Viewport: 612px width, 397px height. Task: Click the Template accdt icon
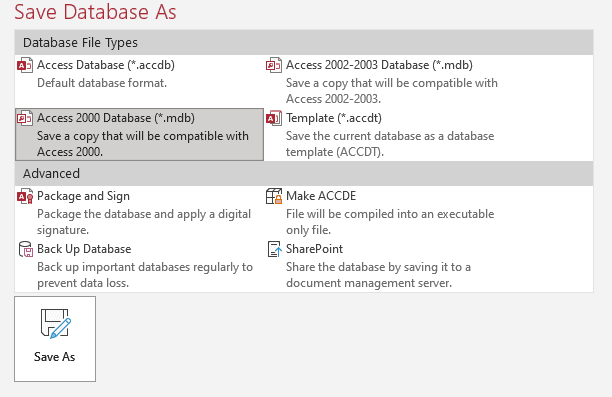point(274,118)
